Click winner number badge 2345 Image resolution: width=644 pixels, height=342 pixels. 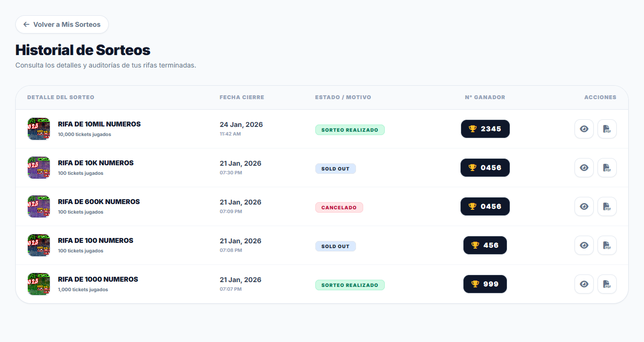coord(485,129)
